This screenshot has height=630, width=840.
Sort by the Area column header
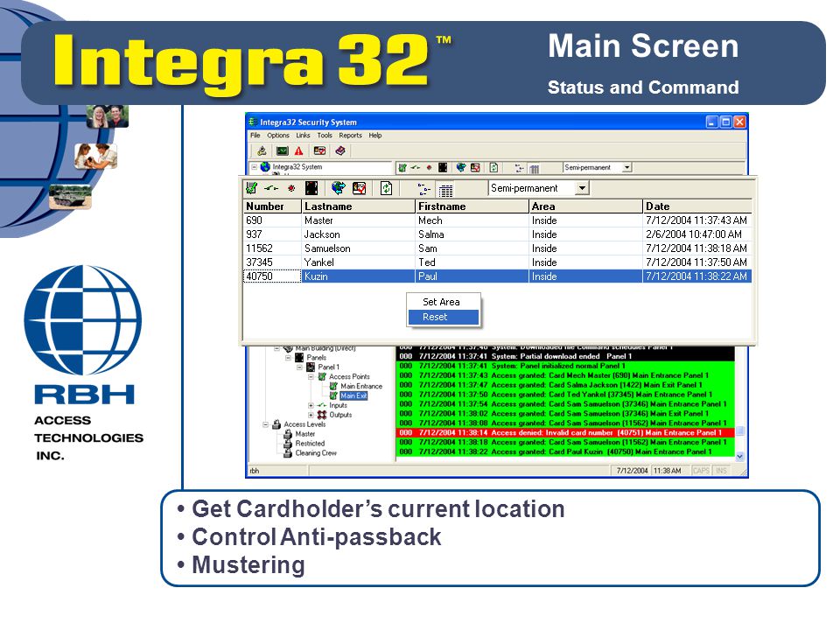[585, 206]
